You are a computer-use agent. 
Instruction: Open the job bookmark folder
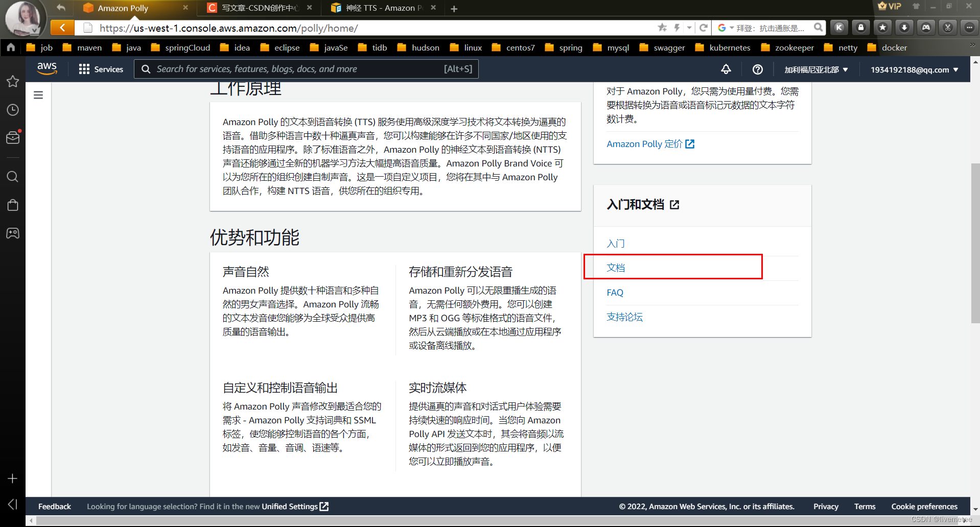click(x=40, y=47)
